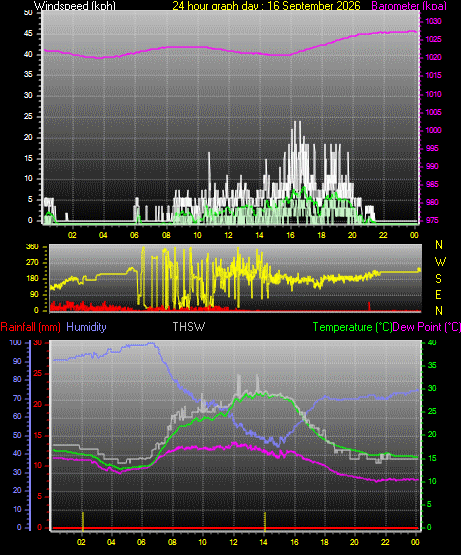Screen dimensions: 461x555
Task: Click the yellow marker at 02 hours
Action: pyautogui.click(x=83, y=521)
